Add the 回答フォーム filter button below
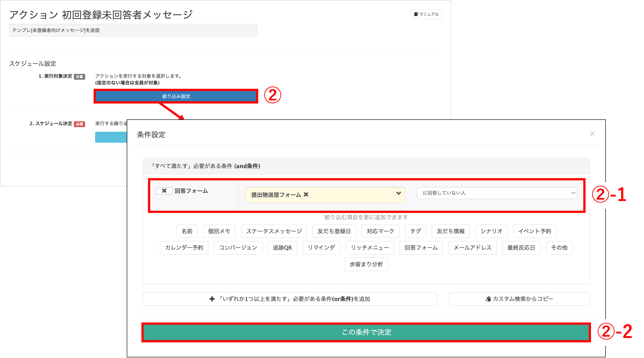 (x=421, y=247)
